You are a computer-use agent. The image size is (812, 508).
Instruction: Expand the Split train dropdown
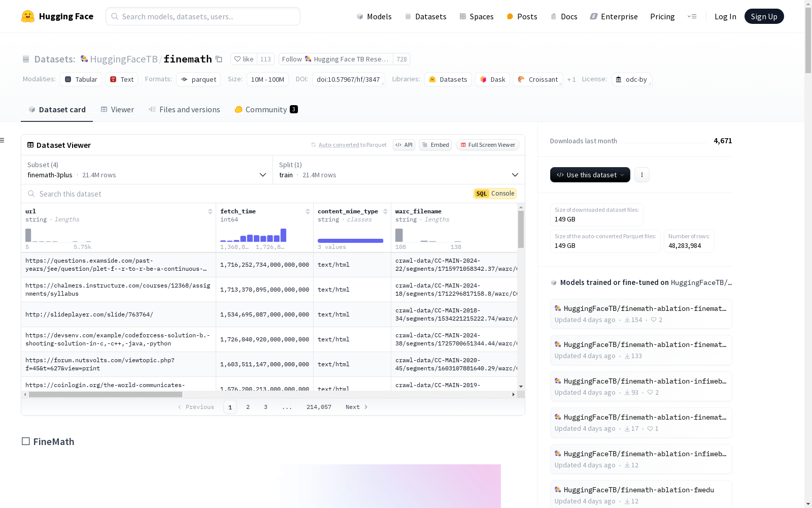[x=399, y=170]
